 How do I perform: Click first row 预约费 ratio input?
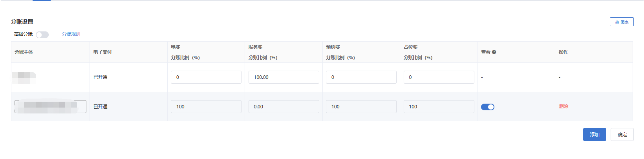point(361,77)
